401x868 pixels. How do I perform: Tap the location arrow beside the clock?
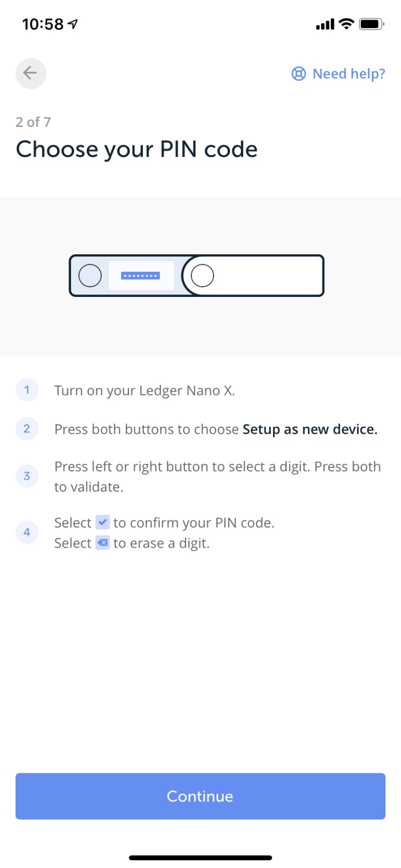pyautogui.click(x=73, y=24)
